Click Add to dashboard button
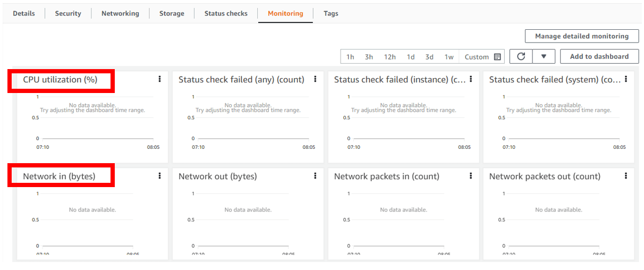This screenshot has width=644, height=270. [599, 56]
